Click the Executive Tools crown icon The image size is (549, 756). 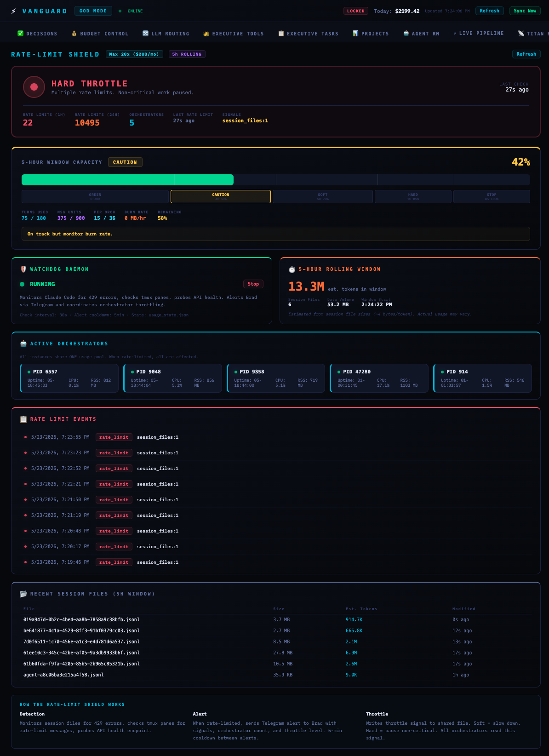pos(206,34)
